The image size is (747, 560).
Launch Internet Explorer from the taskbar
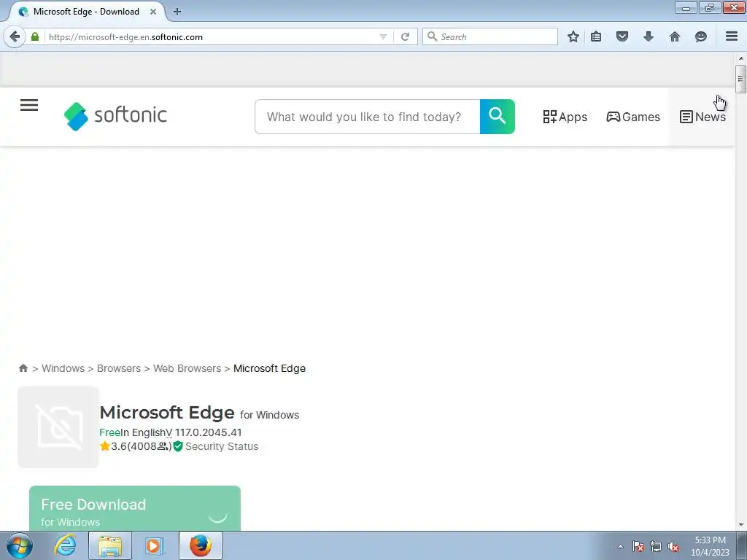point(65,545)
